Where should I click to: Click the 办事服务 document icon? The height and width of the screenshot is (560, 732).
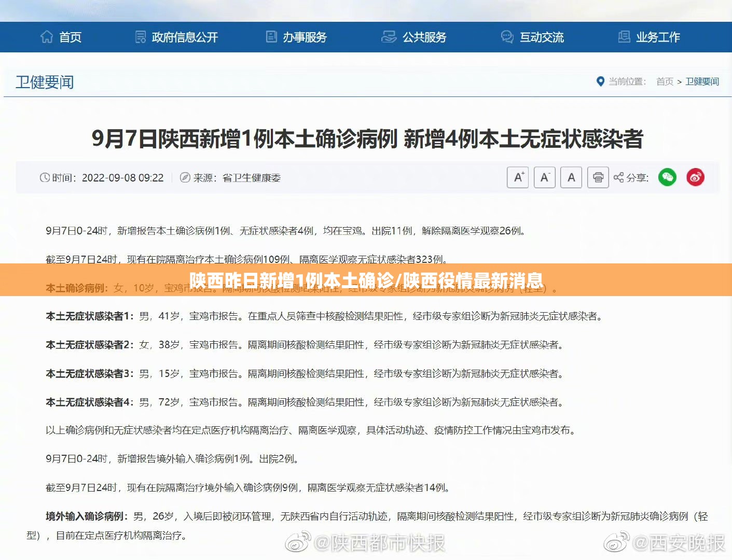[271, 37]
